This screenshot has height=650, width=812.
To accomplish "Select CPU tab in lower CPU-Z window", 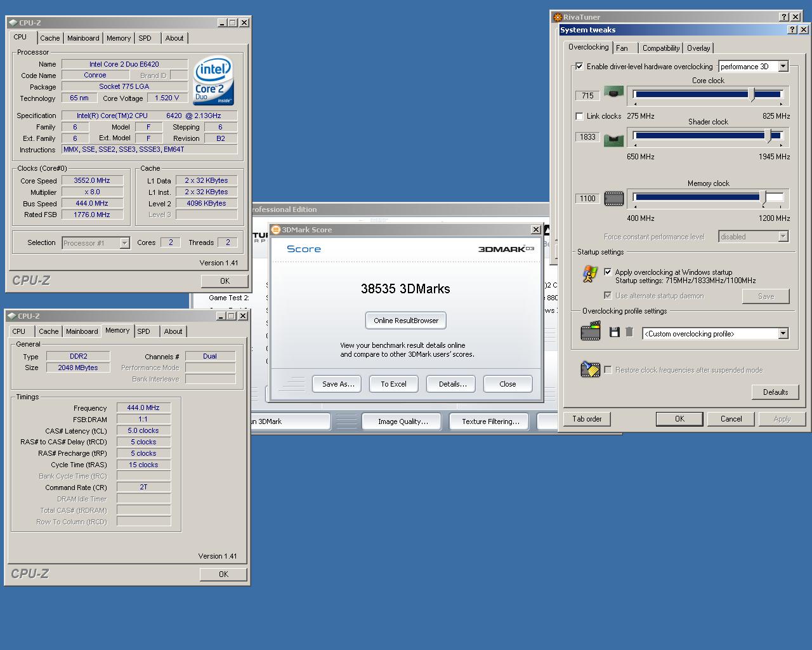I will point(19,331).
